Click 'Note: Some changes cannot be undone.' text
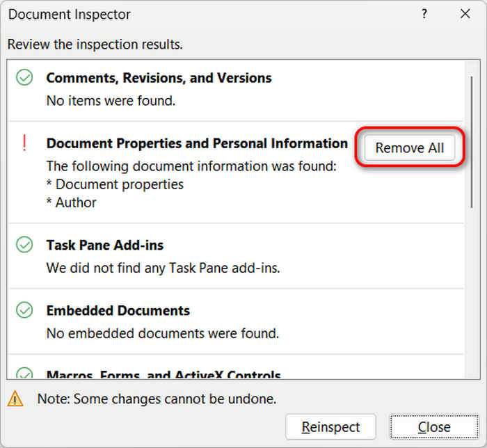Image resolution: width=487 pixels, height=448 pixels. (x=157, y=399)
